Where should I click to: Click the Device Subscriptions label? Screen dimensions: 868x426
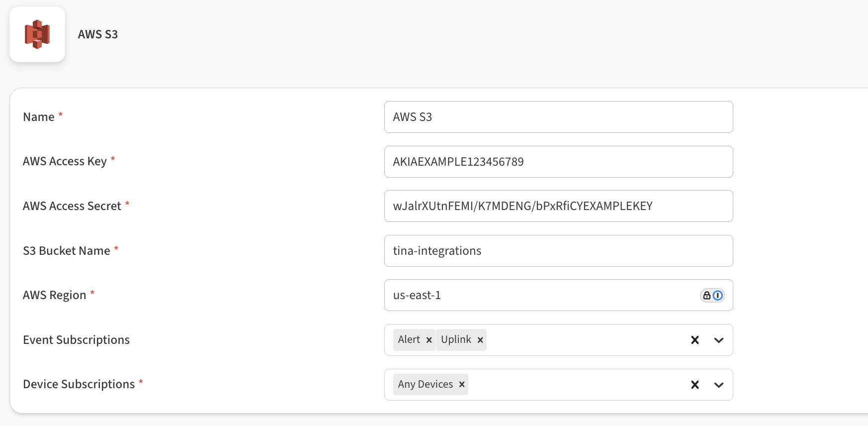click(x=79, y=385)
